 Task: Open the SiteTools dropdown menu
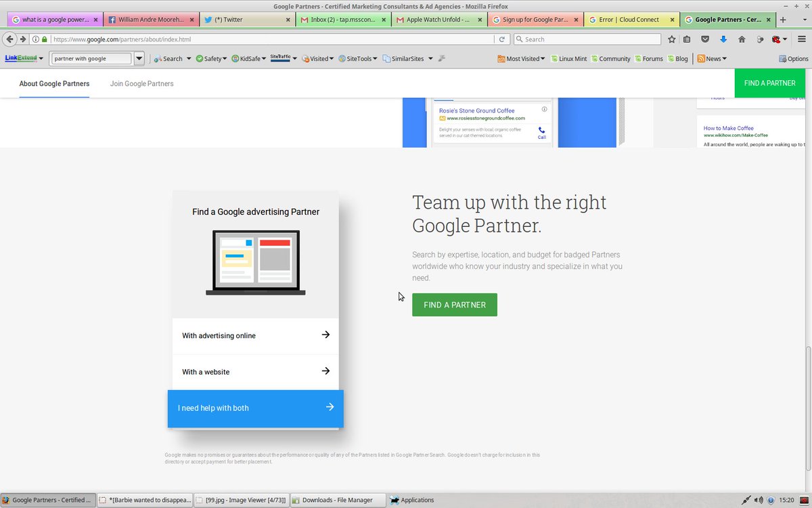click(x=358, y=58)
